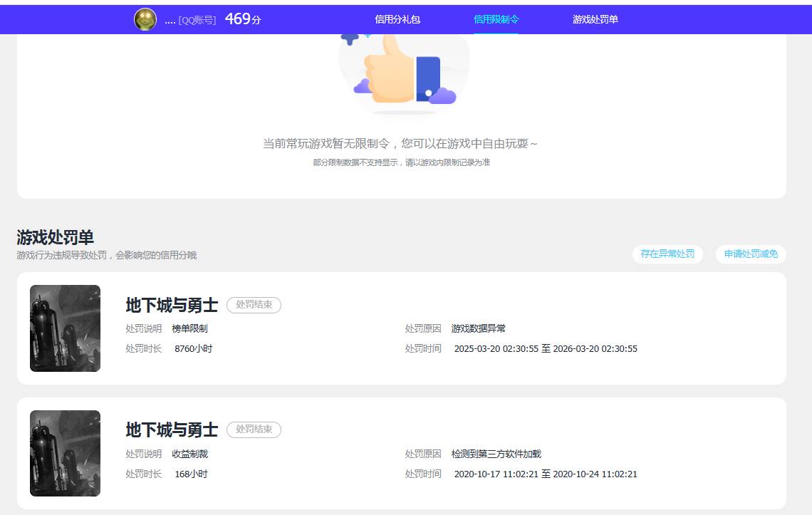
Task: Click the second 处罚结束 status badge
Action: (x=254, y=430)
